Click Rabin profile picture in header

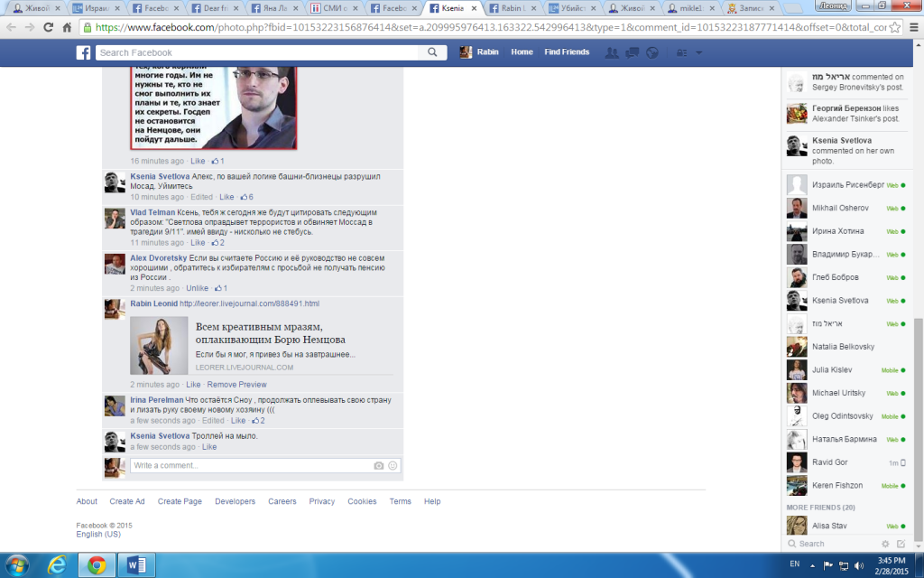[x=466, y=52]
